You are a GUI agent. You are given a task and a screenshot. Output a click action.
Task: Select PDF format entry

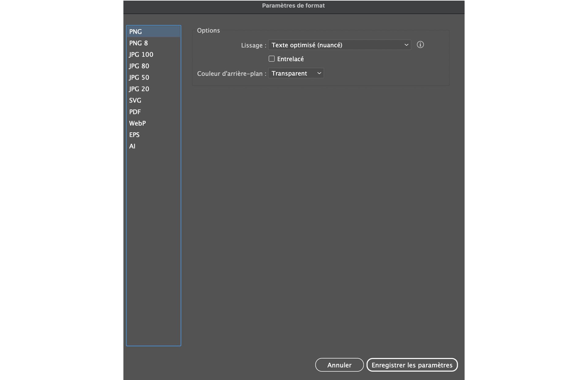(135, 112)
